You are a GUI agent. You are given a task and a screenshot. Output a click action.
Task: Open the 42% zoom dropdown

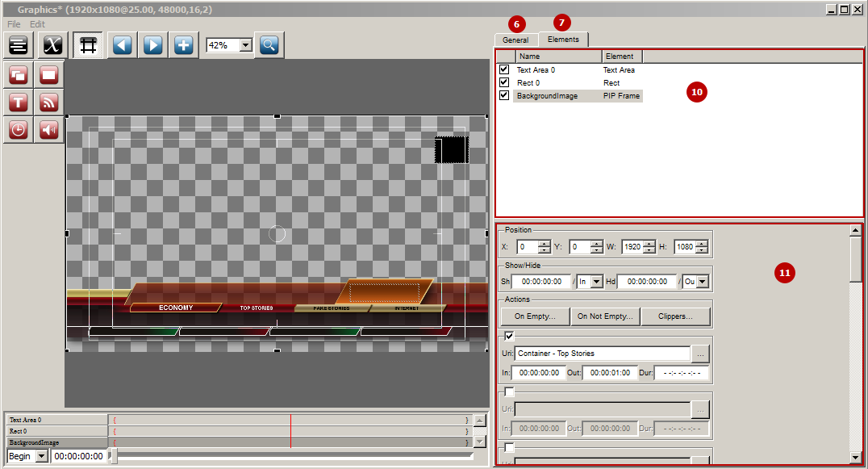246,45
